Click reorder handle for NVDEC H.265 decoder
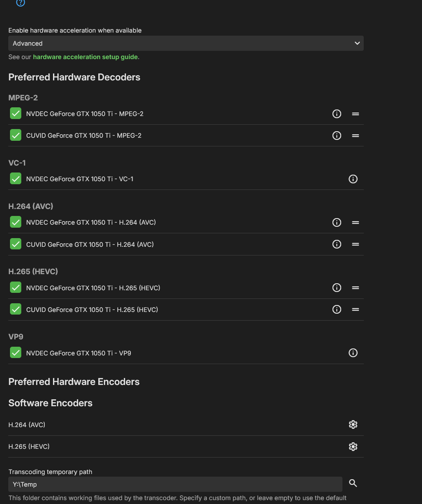The height and width of the screenshot is (504, 422). tap(356, 288)
